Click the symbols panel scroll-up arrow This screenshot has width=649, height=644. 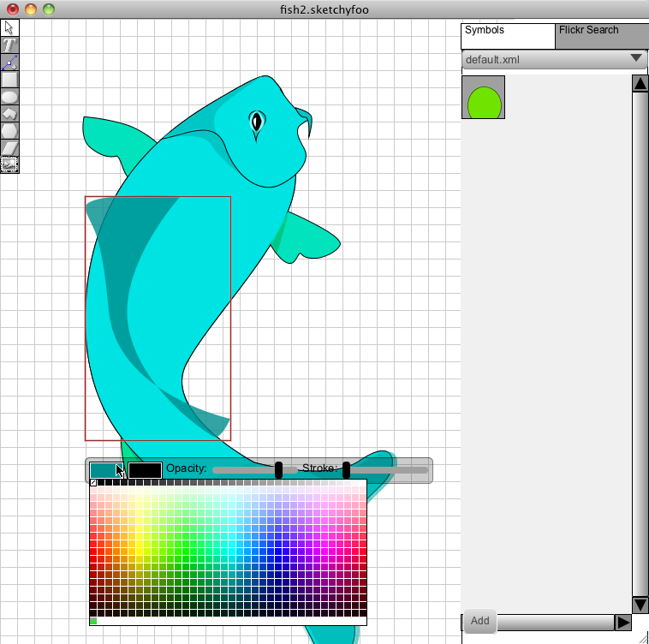coord(640,84)
